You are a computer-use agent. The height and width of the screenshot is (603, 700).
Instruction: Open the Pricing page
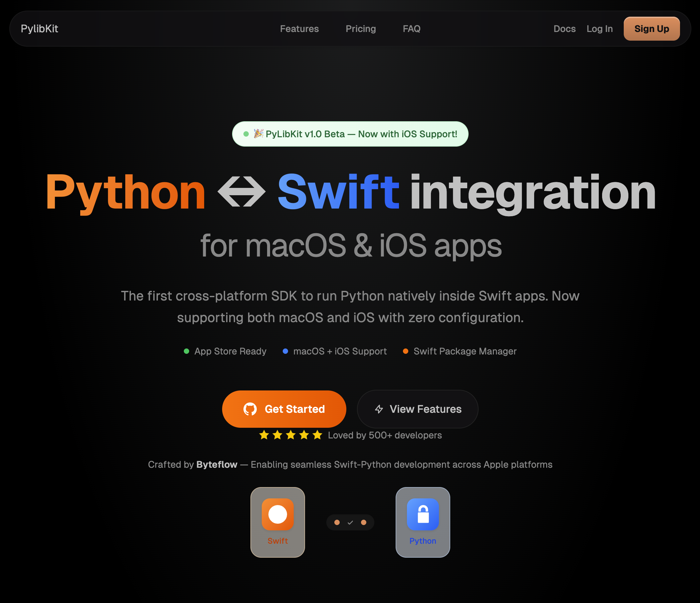click(360, 29)
